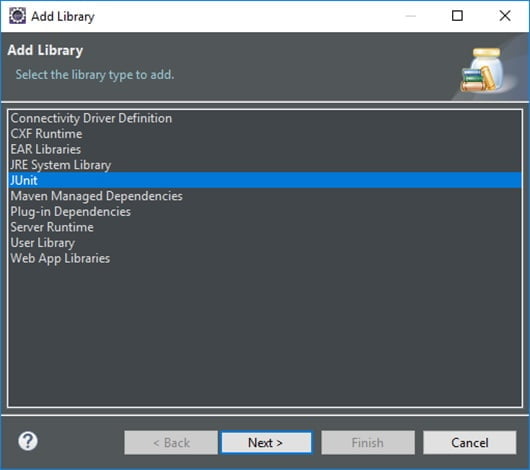
Task: Close the Add Library dialog window
Action: point(505,16)
